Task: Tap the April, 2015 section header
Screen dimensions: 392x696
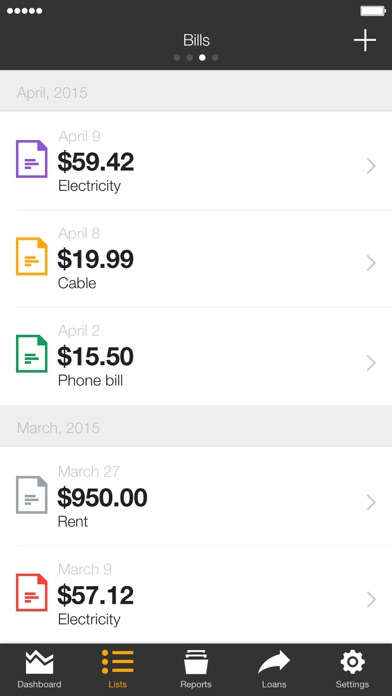Action: click(x=196, y=91)
